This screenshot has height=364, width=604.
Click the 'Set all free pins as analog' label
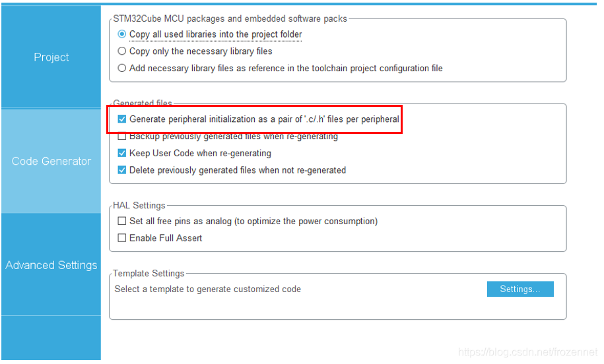pyautogui.click(x=253, y=222)
